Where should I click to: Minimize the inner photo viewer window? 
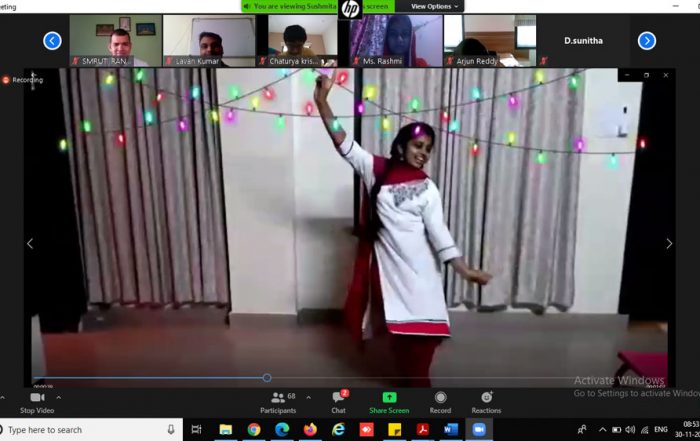(x=627, y=75)
